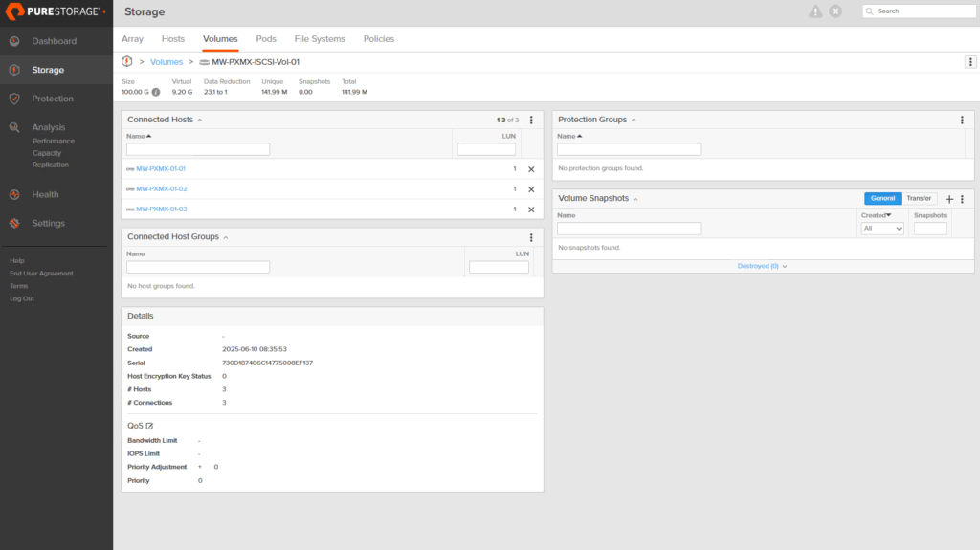Open Performance under Analysis
This screenshot has width=980, height=550.
pyautogui.click(x=54, y=142)
